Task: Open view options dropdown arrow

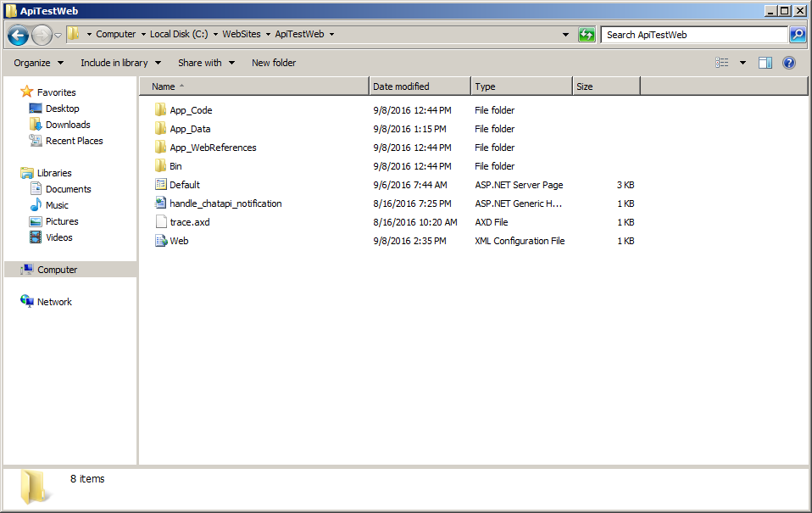Action: click(x=742, y=63)
